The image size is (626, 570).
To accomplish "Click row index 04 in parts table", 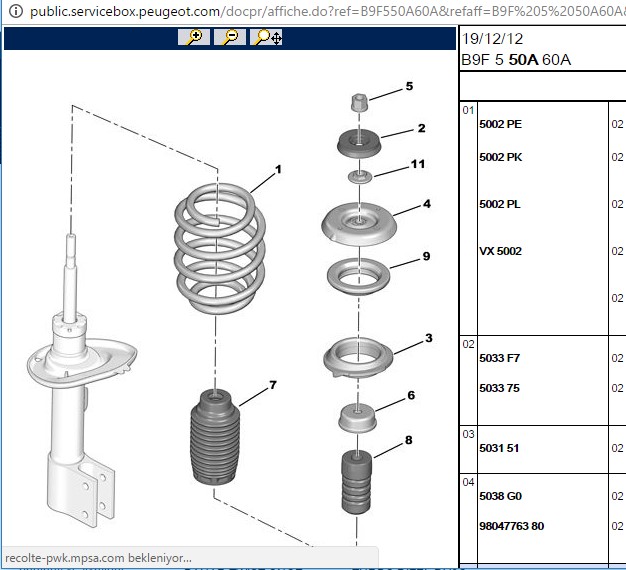I will tap(468, 483).
